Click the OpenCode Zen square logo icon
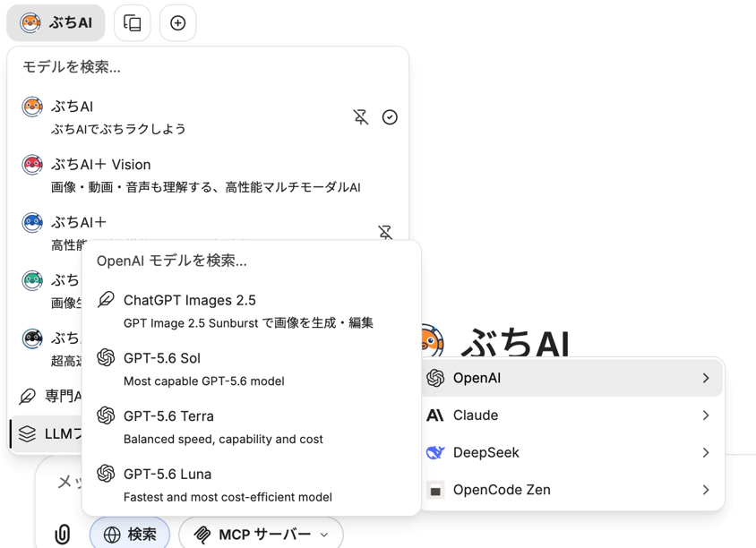This screenshot has height=548, width=756. [x=435, y=490]
